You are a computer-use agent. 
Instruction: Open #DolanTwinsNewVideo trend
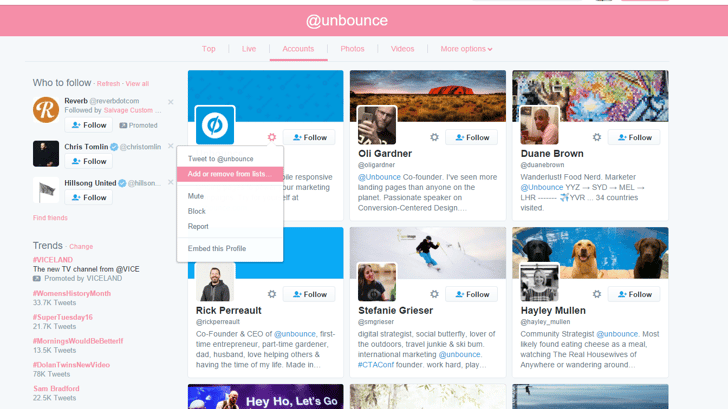coord(71,365)
